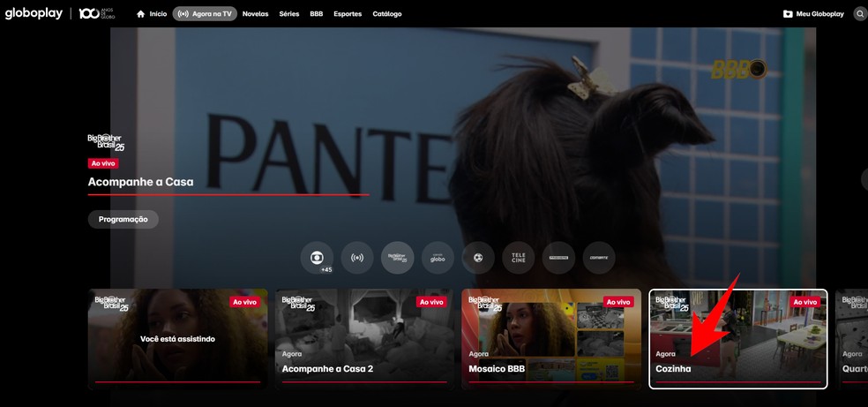Click the Globoplay logo

coord(34,14)
